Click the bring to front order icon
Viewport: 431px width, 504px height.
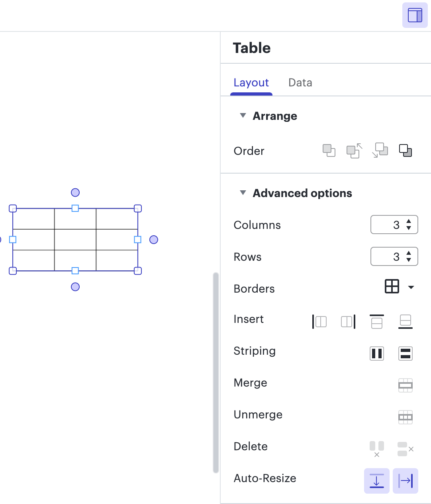click(329, 150)
